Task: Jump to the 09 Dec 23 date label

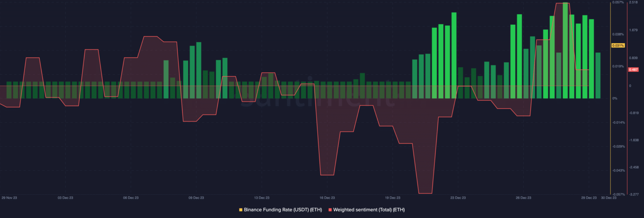Action: [x=196, y=197]
